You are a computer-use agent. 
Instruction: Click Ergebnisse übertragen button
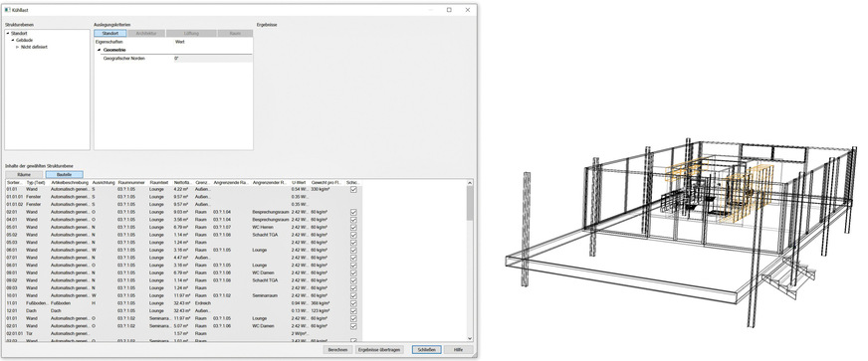click(x=379, y=350)
